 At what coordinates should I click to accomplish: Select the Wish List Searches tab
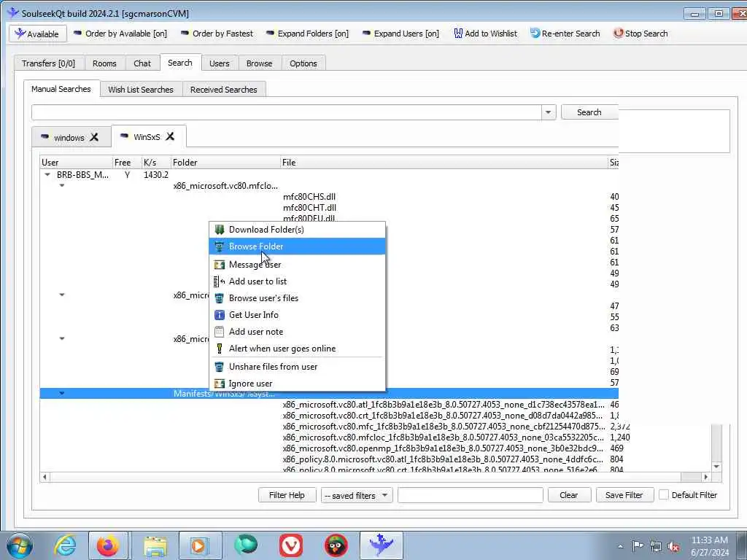point(141,90)
